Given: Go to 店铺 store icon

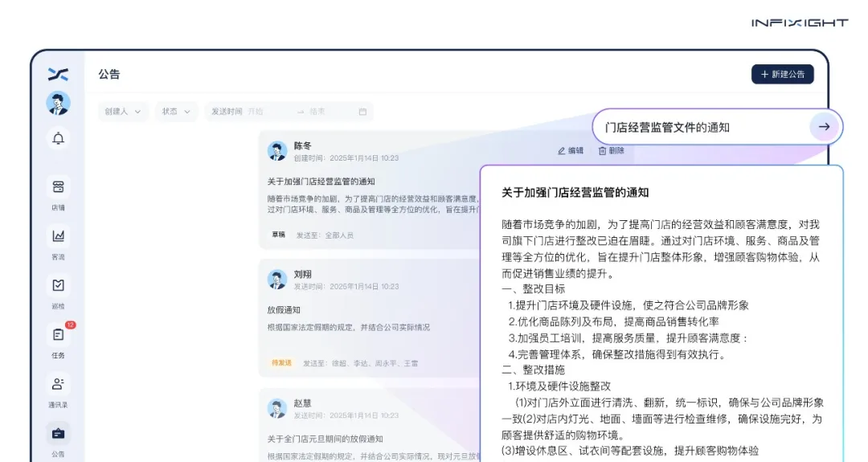Looking at the screenshot, I should tap(58, 187).
